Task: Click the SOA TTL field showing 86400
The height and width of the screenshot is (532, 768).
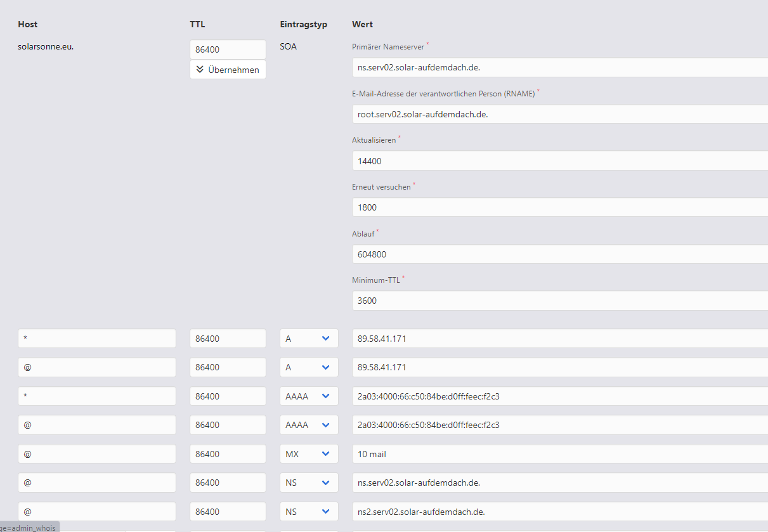Action: coord(228,49)
